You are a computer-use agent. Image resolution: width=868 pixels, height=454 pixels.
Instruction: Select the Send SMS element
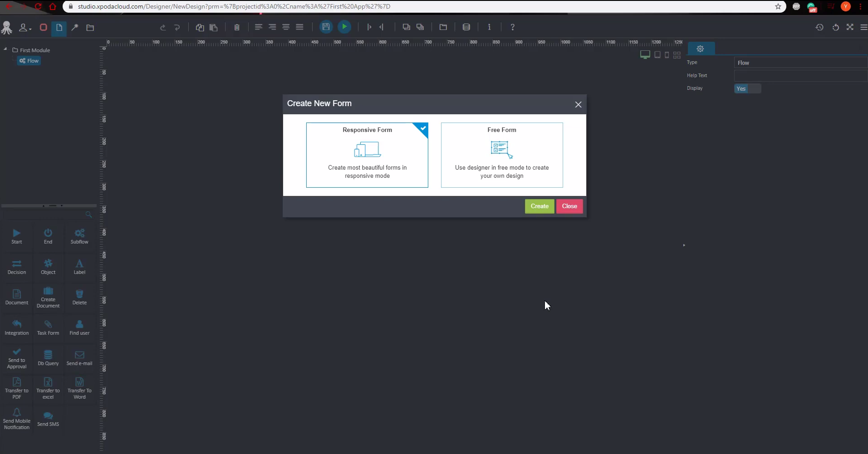[48, 419]
